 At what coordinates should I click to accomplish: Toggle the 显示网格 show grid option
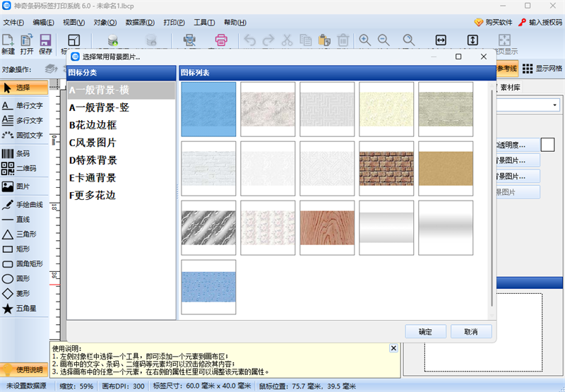[x=541, y=69]
